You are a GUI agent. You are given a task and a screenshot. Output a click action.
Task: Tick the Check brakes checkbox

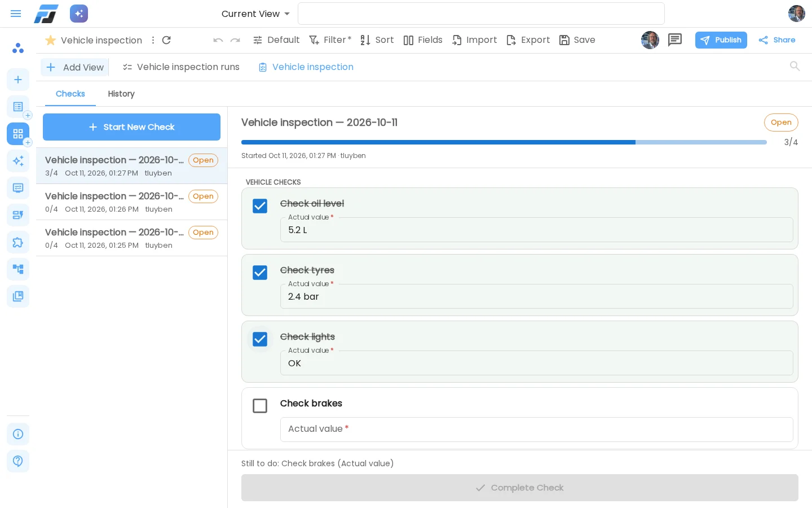tap(260, 406)
